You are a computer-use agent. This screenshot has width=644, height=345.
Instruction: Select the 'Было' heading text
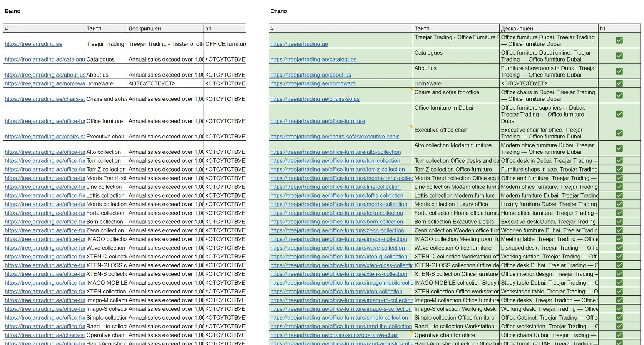[x=13, y=11]
